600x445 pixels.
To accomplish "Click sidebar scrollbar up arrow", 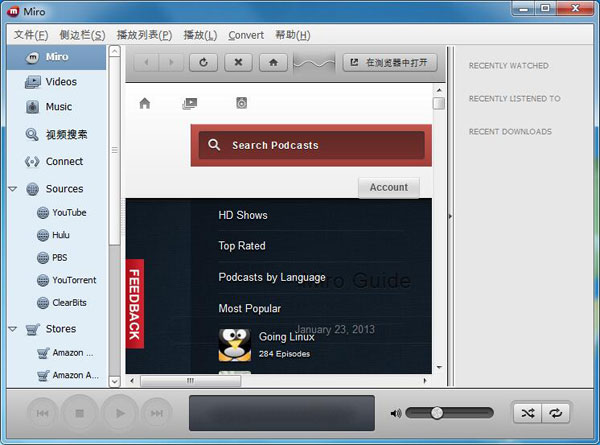I will point(114,51).
